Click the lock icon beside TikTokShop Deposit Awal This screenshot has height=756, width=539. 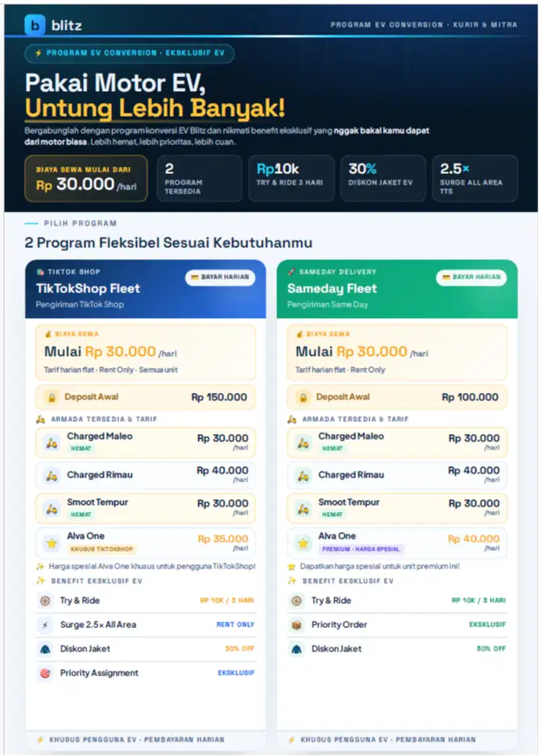coord(51,397)
